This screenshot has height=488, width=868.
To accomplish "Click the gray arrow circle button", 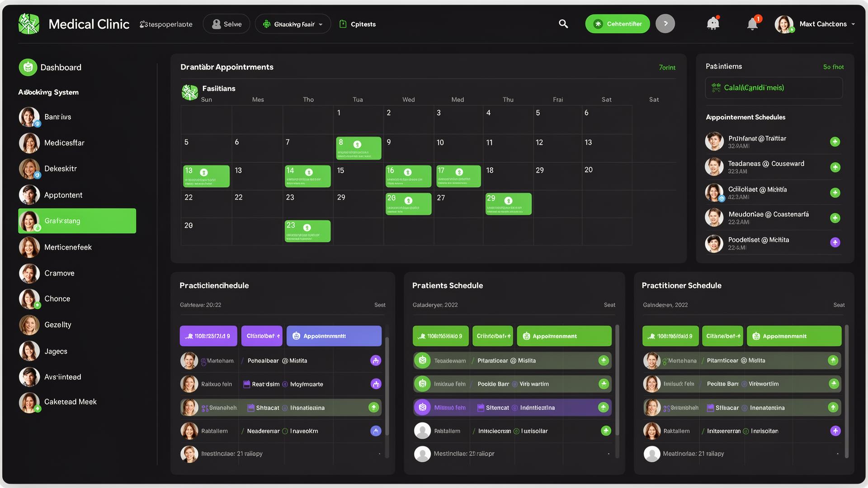I will pyautogui.click(x=665, y=24).
